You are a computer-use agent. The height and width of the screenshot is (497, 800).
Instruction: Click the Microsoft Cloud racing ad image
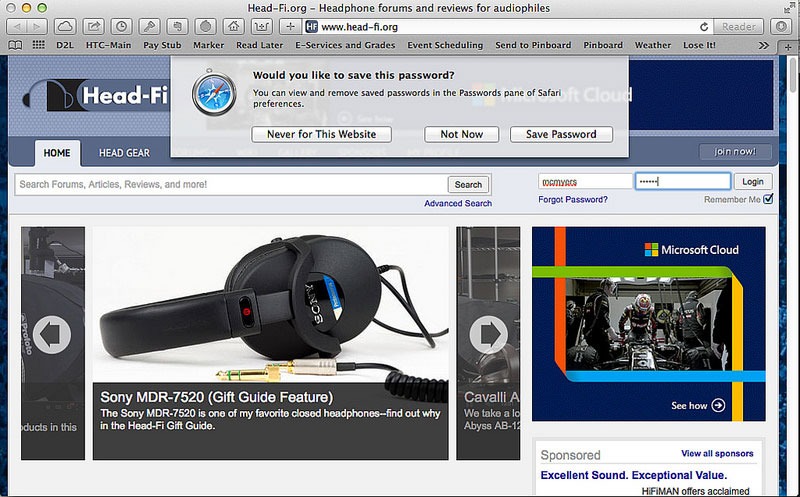(x=648, y=324)
